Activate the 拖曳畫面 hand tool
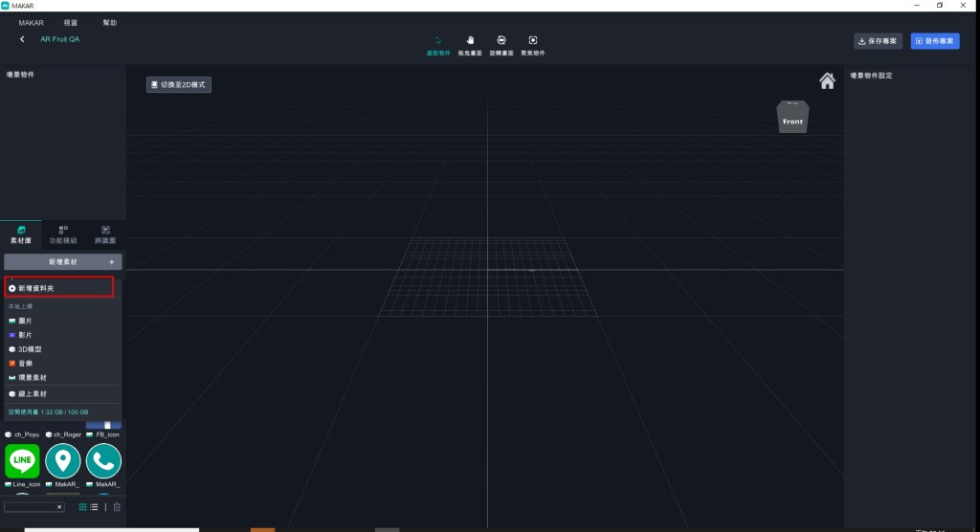 [x=470, y=44]
